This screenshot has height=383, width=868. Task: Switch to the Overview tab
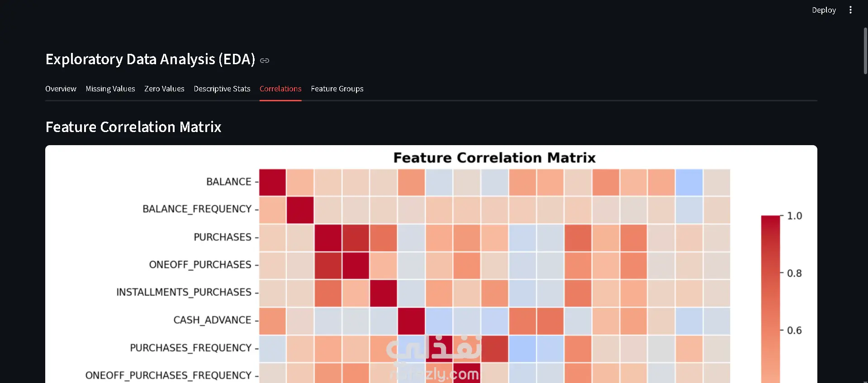tap(61, 89)
